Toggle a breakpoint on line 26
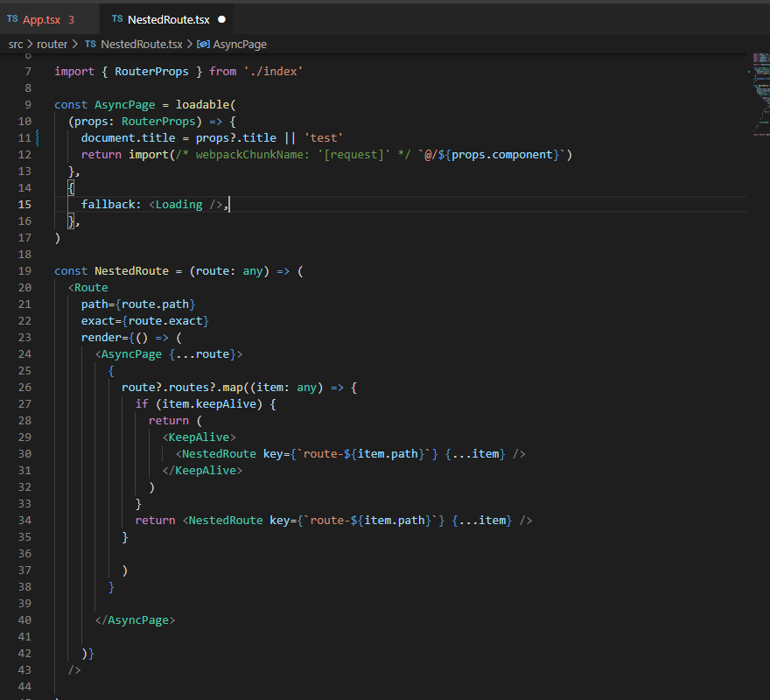The width and height of the screenshot is (770, 700). tap(12, 387)
